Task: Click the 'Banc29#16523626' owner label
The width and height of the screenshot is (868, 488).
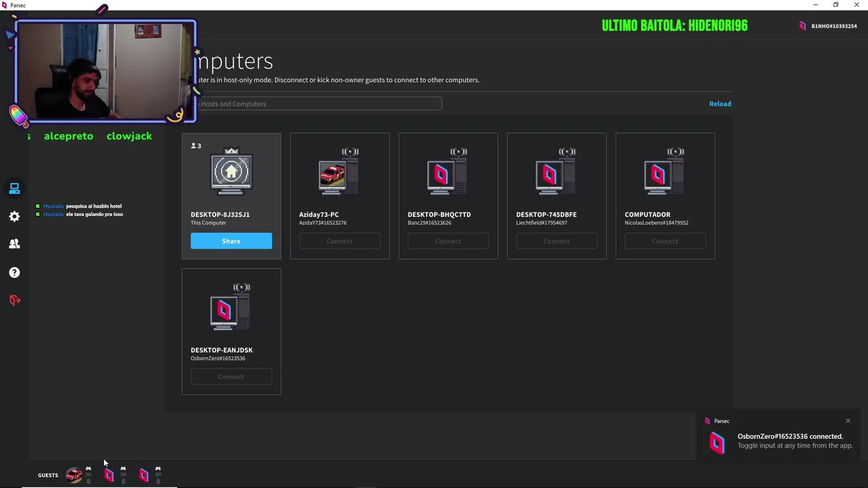Action: tap(429, 223)
